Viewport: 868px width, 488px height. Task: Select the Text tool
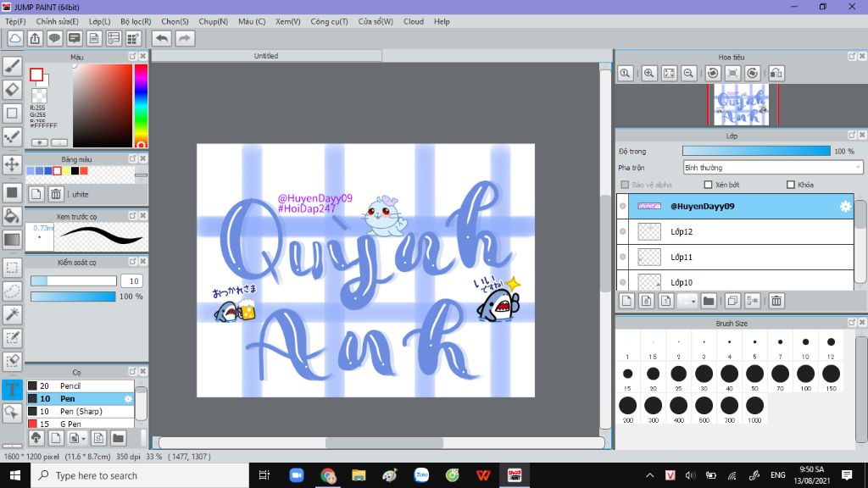(x=12, y=390)
